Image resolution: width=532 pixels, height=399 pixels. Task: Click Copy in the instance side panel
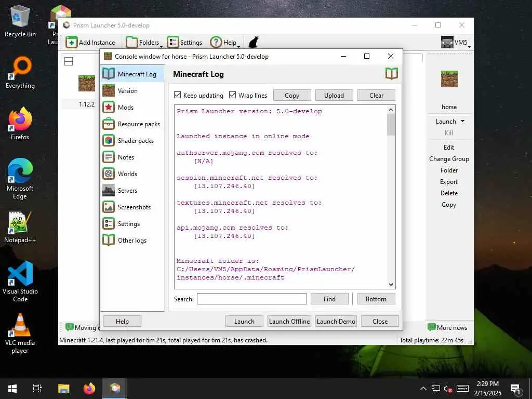pyautogui.click(x=449, y=205)
